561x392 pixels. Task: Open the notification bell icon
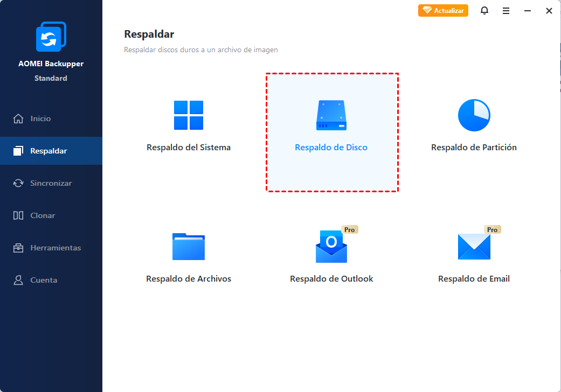pos(484,11)
